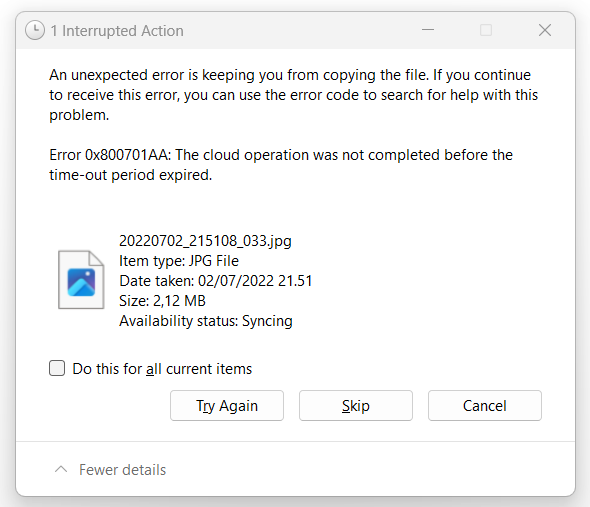Click the 'Availability status: Syncing' line
Image resolution: width=590 pixels, height=507 pixels.
[206, 321]
